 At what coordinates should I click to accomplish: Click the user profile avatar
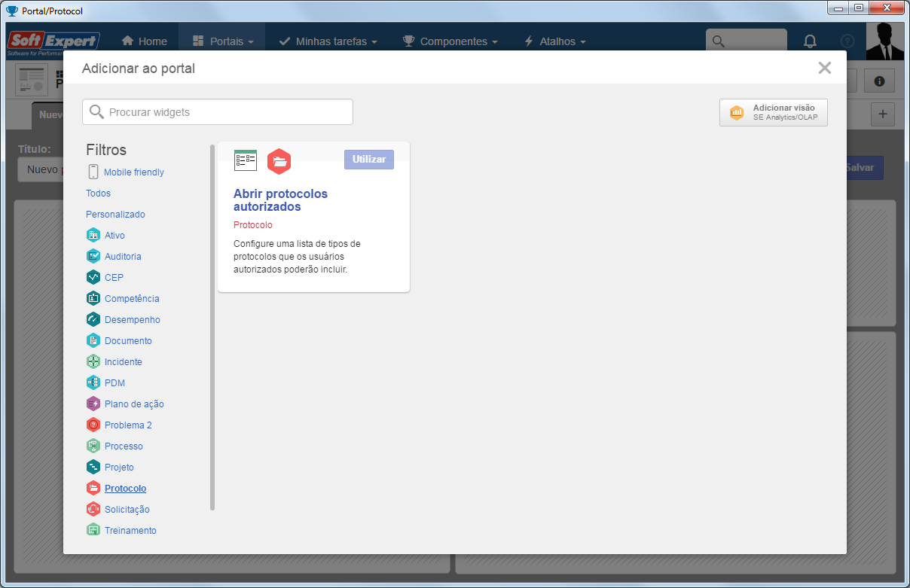click(884, 41)
